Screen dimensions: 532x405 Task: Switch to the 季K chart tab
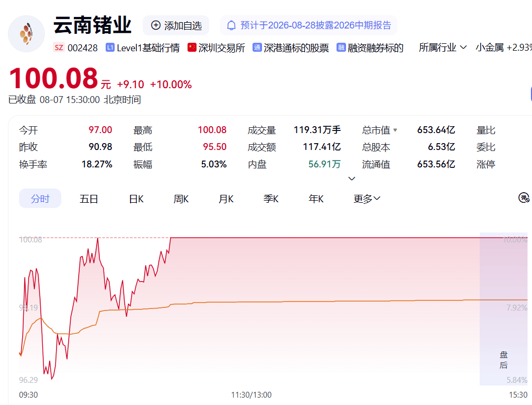point(271,199)
